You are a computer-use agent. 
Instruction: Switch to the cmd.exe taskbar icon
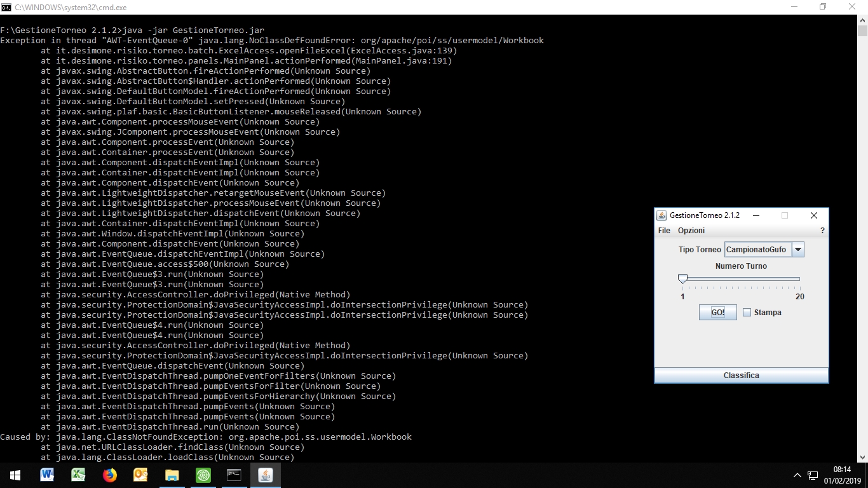click(234, 475)
